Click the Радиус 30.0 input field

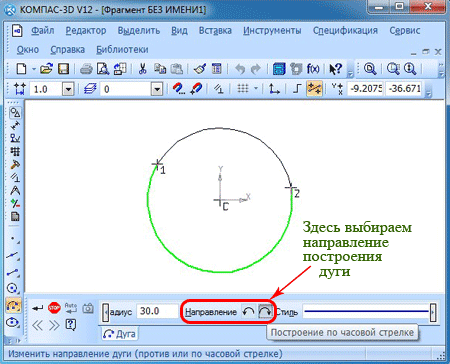pyautogui.click(x=157, y=311)
